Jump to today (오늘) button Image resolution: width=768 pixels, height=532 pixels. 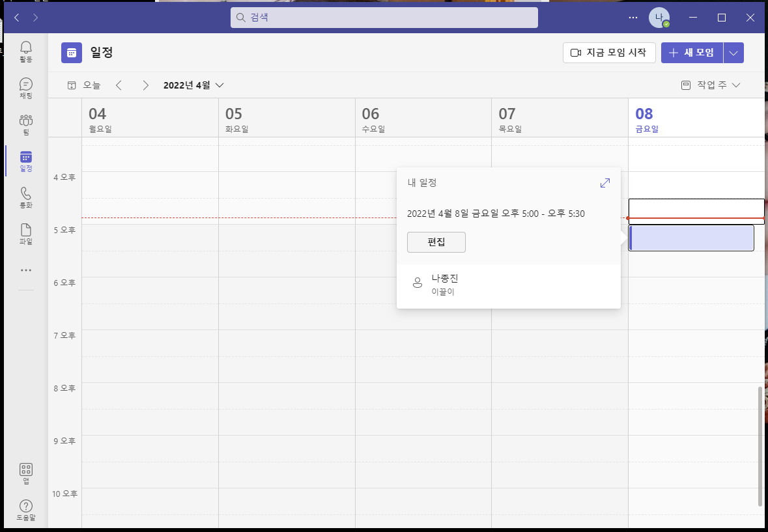point(84,85)
